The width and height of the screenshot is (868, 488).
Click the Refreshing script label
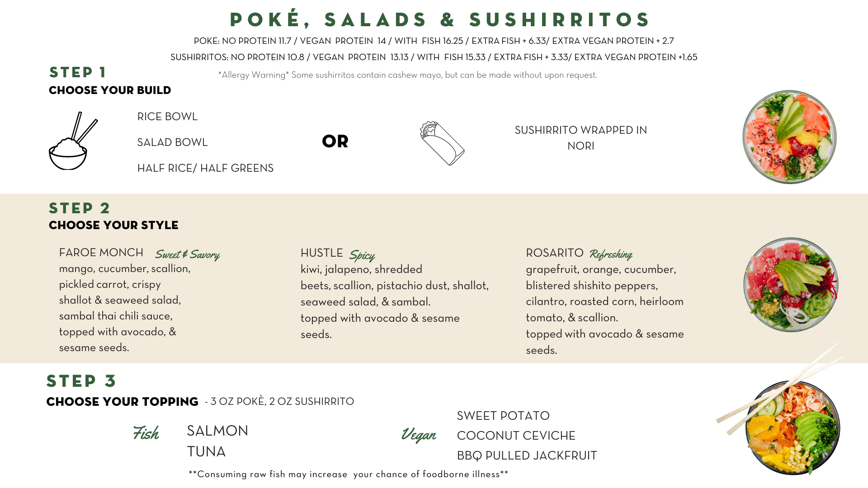[x=610, y=254]
